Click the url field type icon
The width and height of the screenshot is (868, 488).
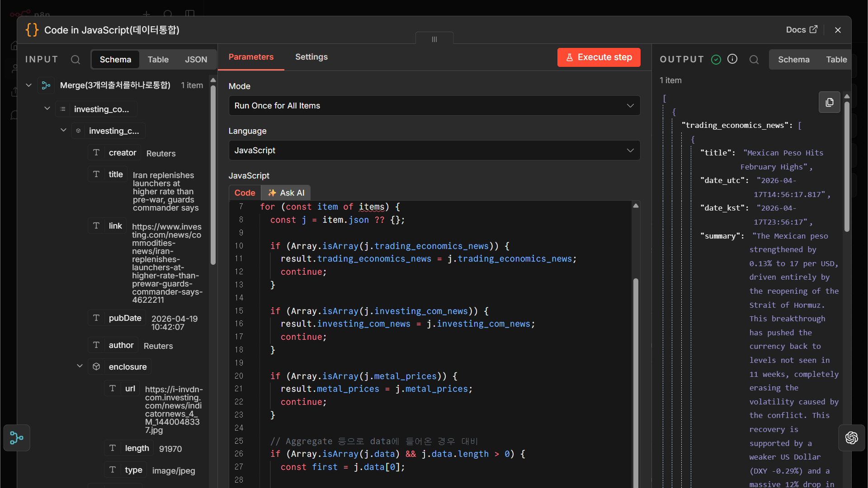point(113,389)
